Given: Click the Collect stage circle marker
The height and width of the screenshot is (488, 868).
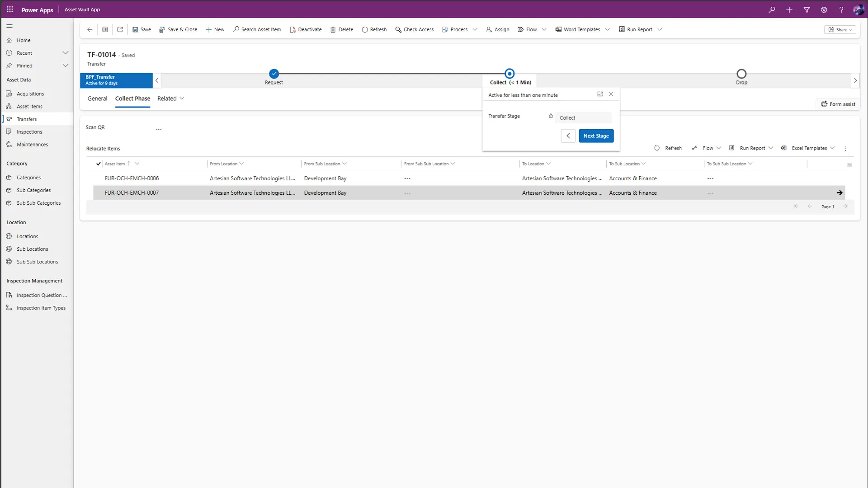Looking at the screenshot, I should point(509,74).
